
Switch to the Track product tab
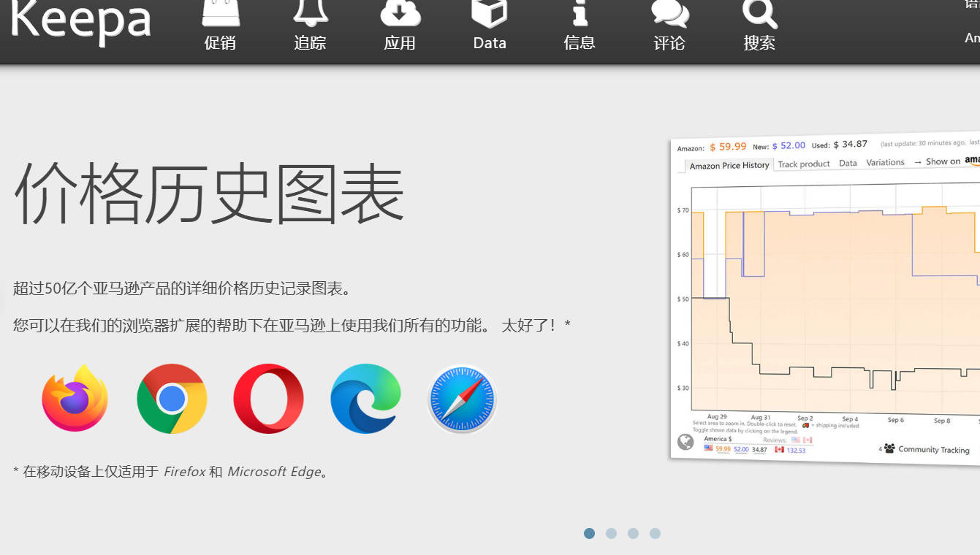point(804,164)
